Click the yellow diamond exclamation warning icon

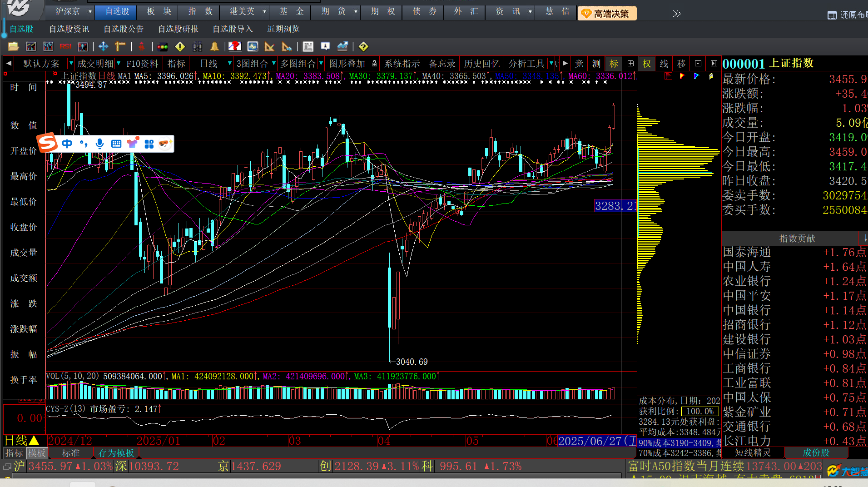[180, 46]
